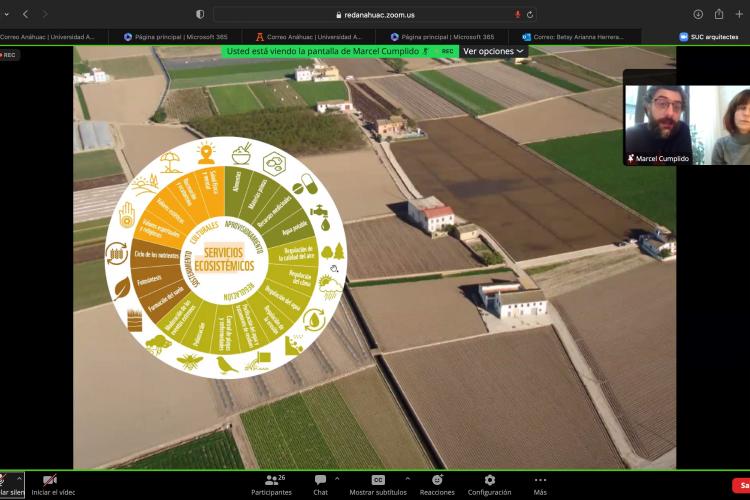Click the APROVISIONAMIENTO ring label
This screenshot has height=500, width=750.
(x=245, y=235)
